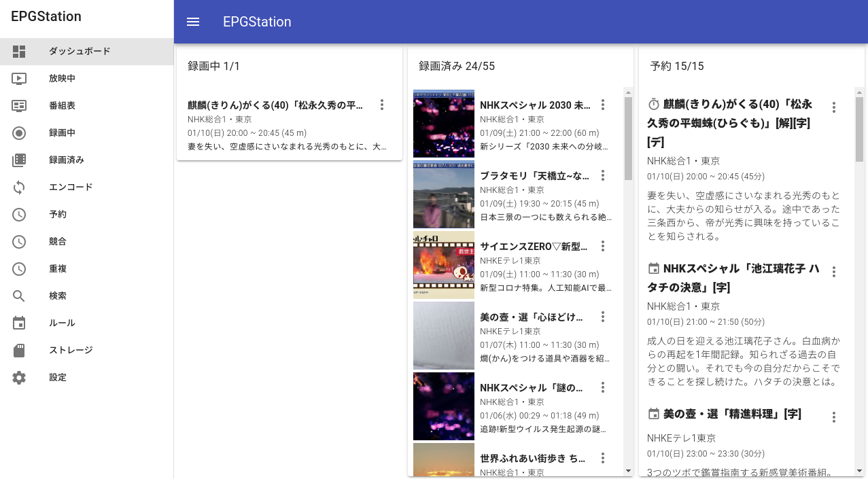This screenshot has width=868, height=479.
Task: Open 検索 search in sidebar
Action: [x=87, y=296]
